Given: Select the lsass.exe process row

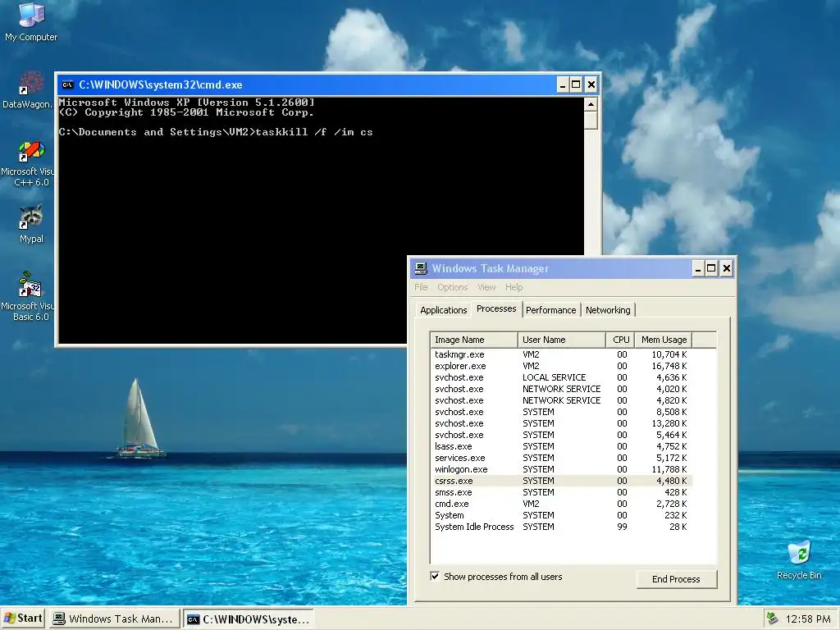Looking at the screenshot, I should point(561,446).
